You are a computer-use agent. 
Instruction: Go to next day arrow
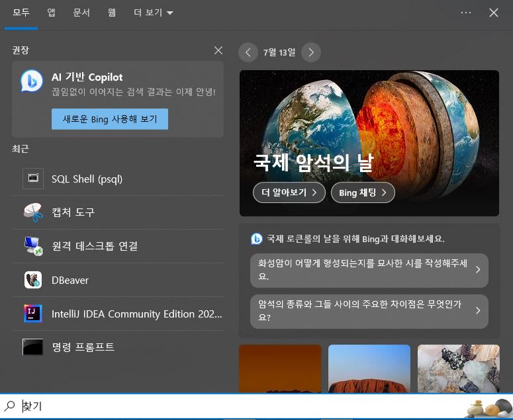(x=311, y=52)
